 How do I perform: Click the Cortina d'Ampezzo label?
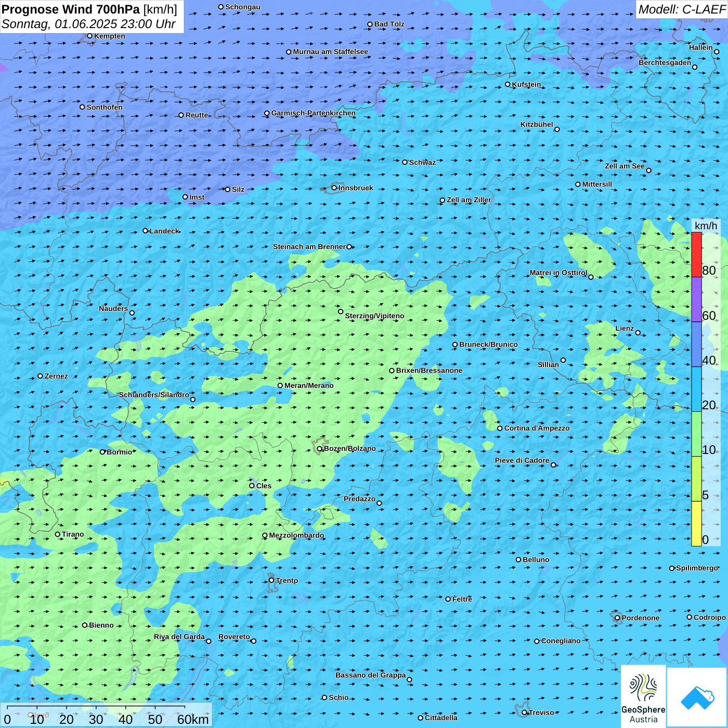[537, 428]
